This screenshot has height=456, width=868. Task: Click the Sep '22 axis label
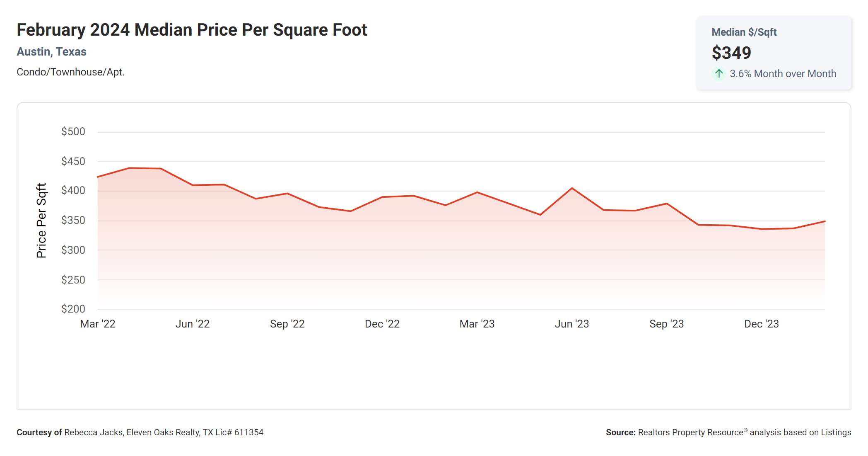pos(287,324)
